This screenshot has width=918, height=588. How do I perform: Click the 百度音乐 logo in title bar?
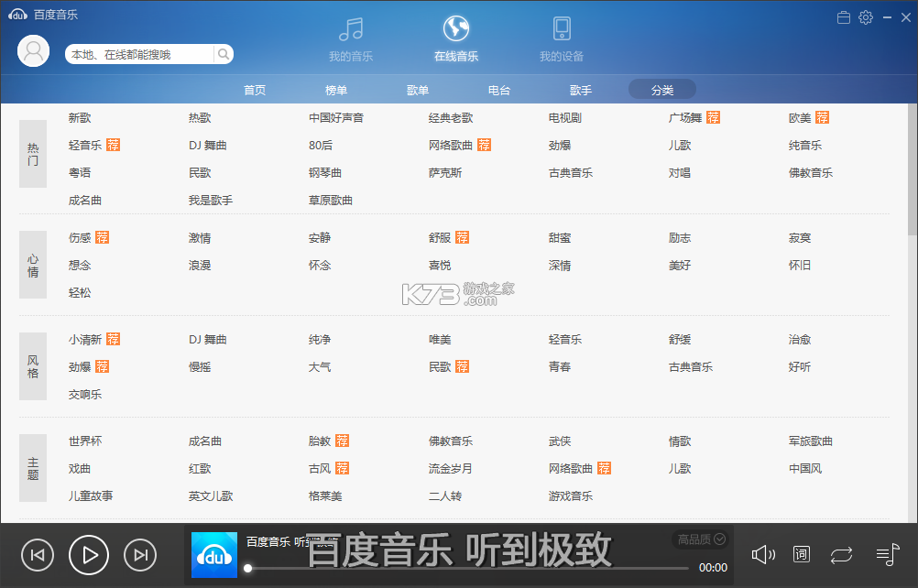[43, 15]
